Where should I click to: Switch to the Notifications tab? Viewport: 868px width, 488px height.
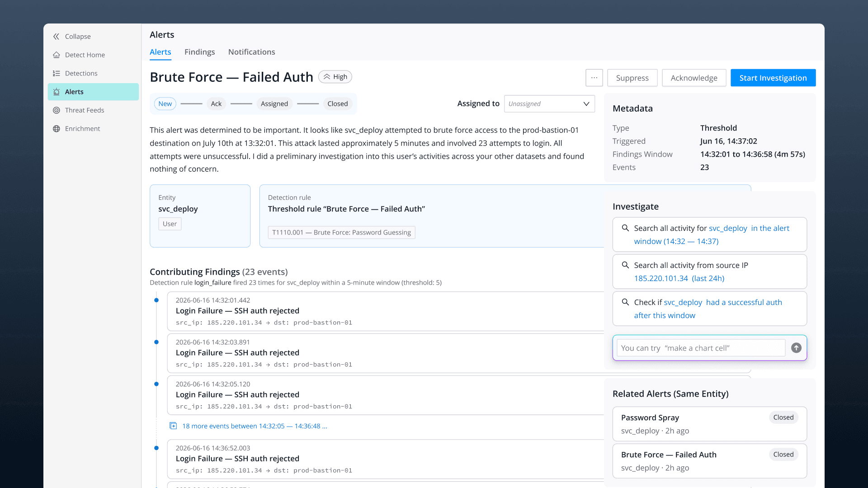251,52
